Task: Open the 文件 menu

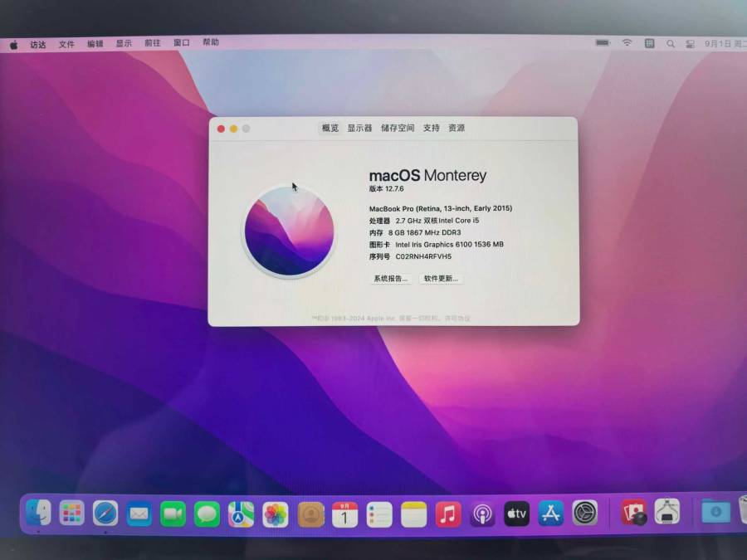Action: click(x=66, y=44)
